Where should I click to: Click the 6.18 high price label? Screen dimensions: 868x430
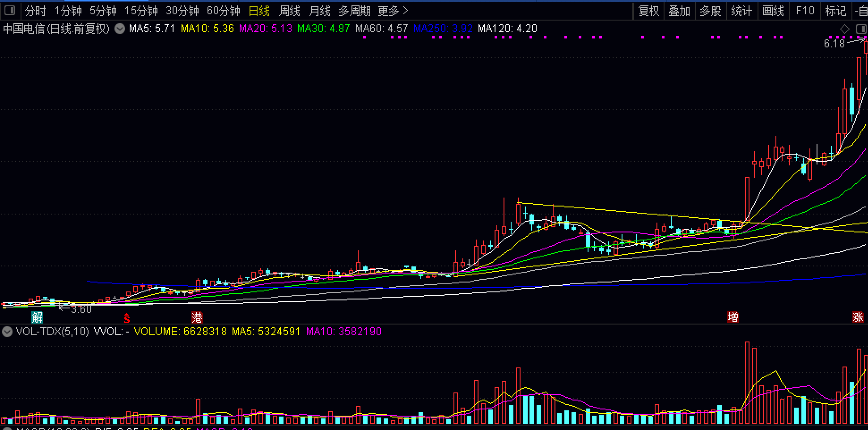(834, 44)
